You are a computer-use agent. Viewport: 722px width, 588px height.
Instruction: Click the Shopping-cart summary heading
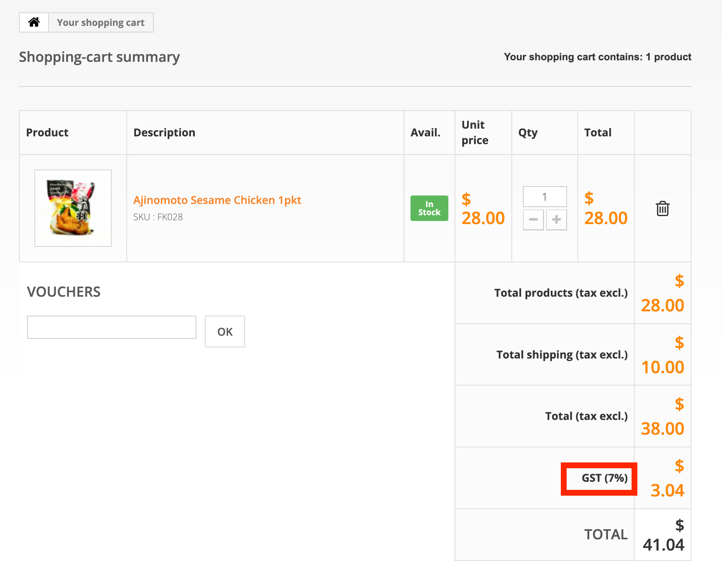[x=99, y=57]
